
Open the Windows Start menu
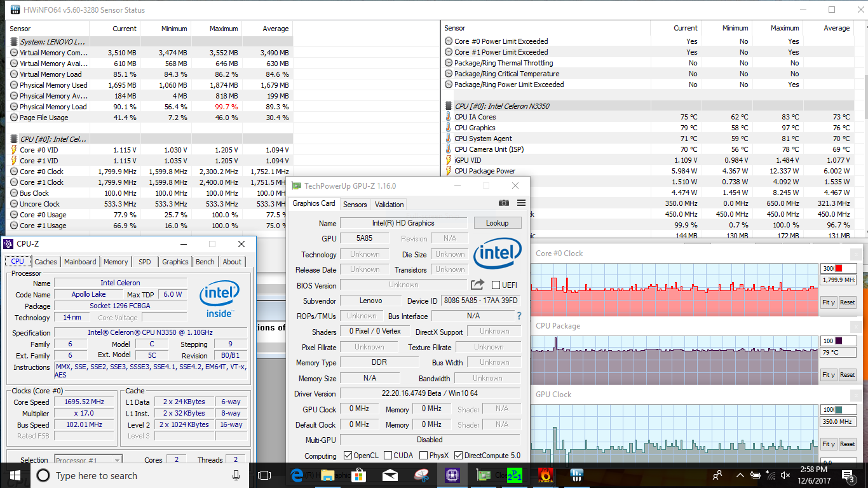tap(15, 475)
